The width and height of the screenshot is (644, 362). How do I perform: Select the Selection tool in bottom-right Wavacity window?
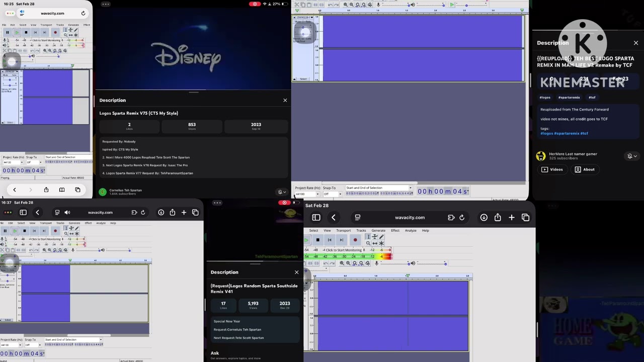coord(368,237)
